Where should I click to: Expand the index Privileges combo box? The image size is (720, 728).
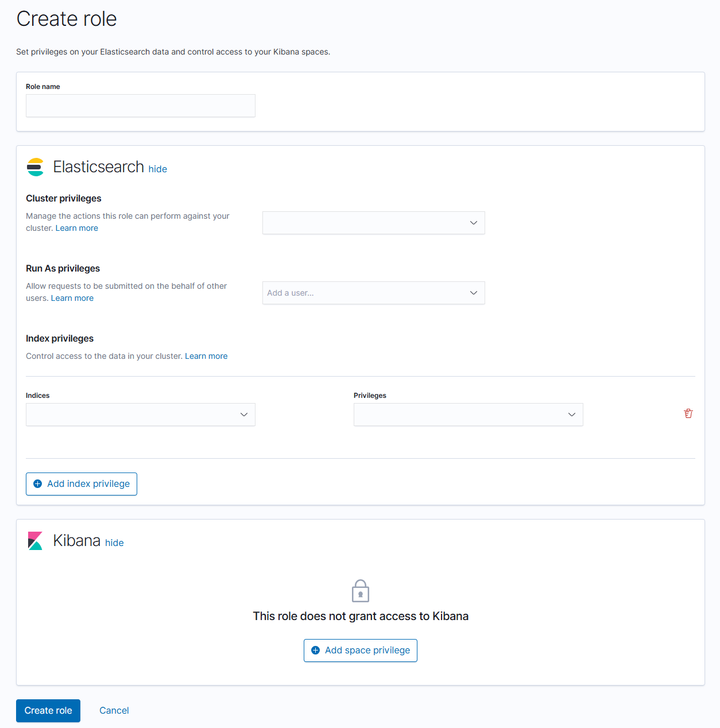pyautogui.click(x=468, y=415)
